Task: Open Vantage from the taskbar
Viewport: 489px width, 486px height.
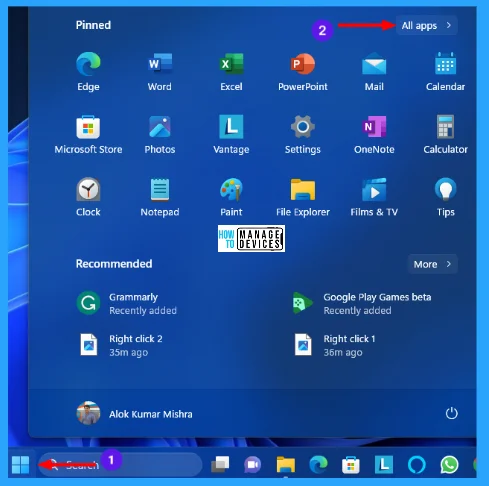Action: pos(384,464)
